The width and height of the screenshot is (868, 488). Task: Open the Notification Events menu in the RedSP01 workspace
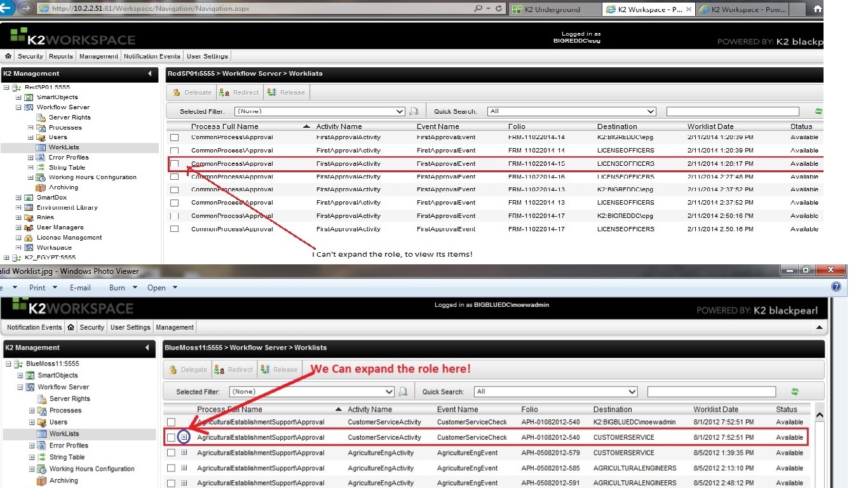click(152, 56)
